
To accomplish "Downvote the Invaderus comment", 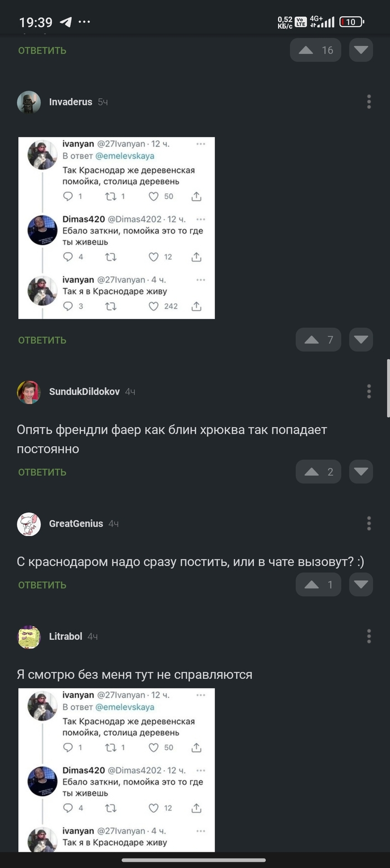I will click(x=361, y=340).
